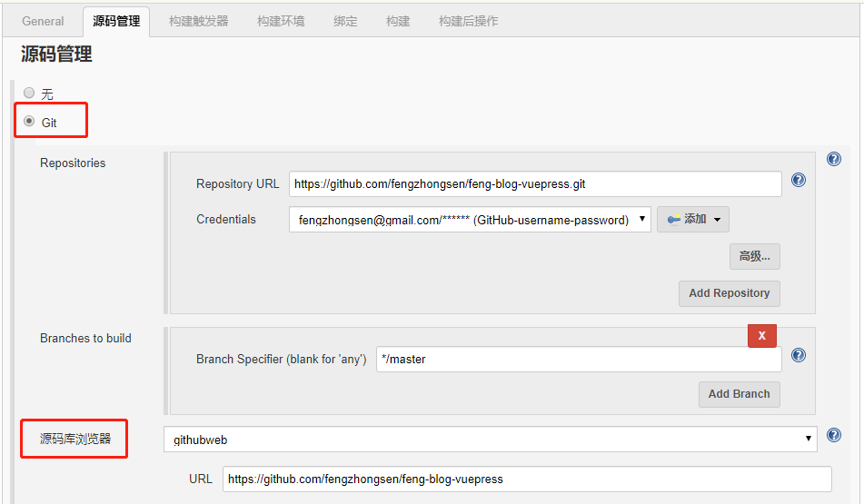Click the 高级... button
This screenshot has width=864, height=504.
click(754, 256)
